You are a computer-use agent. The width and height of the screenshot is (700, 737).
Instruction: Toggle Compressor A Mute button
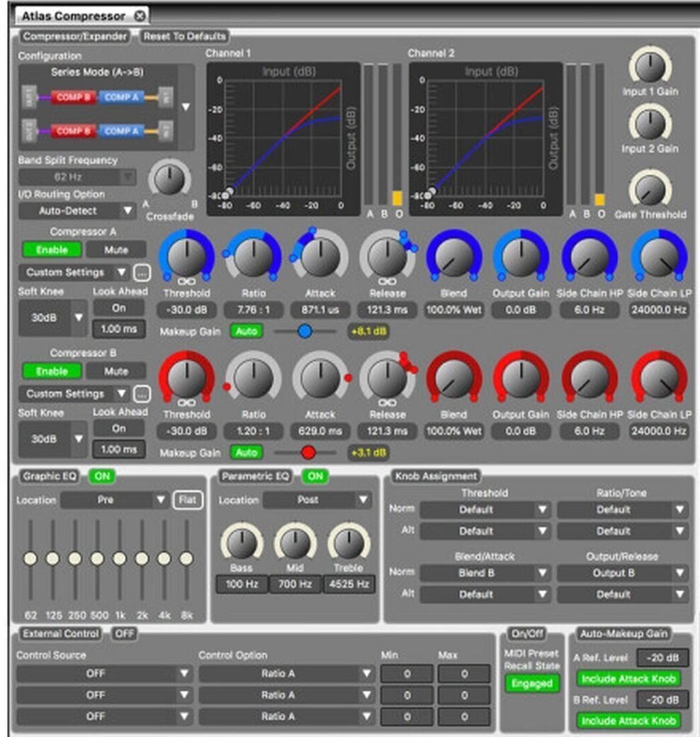click(x=116, y=249)
